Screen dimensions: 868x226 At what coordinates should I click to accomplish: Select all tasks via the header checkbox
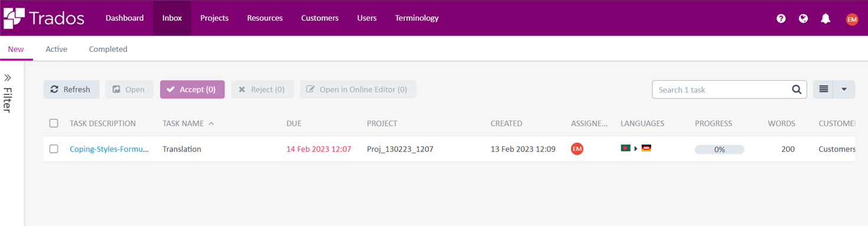click(x=54, y=123)
